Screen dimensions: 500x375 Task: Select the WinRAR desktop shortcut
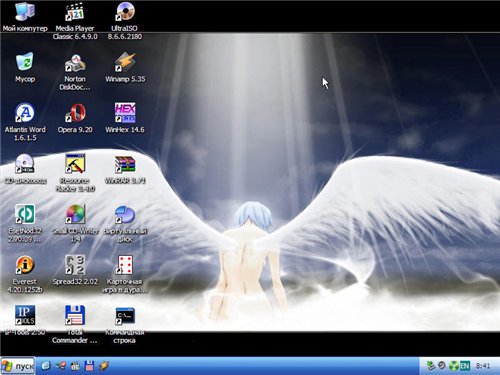[x=125, y=164]
